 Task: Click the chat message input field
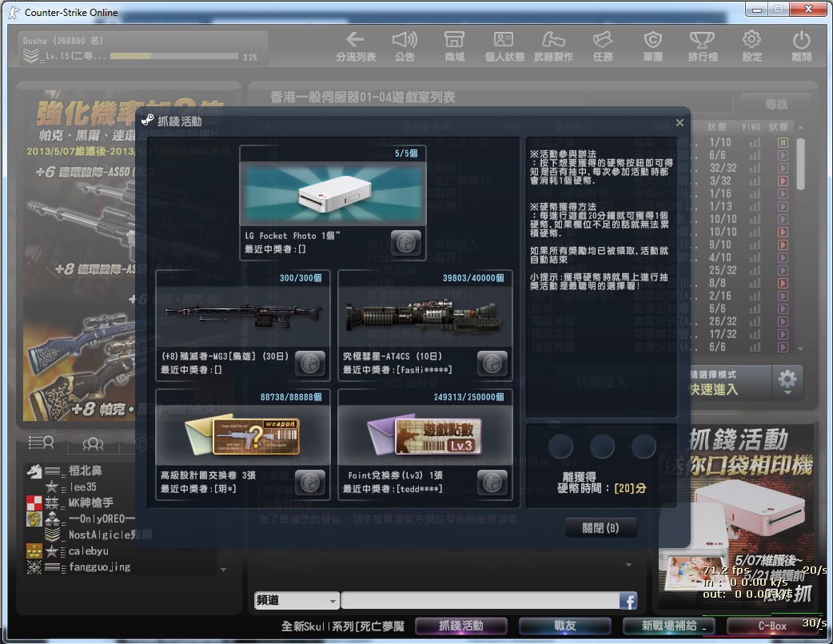point(480,601)
